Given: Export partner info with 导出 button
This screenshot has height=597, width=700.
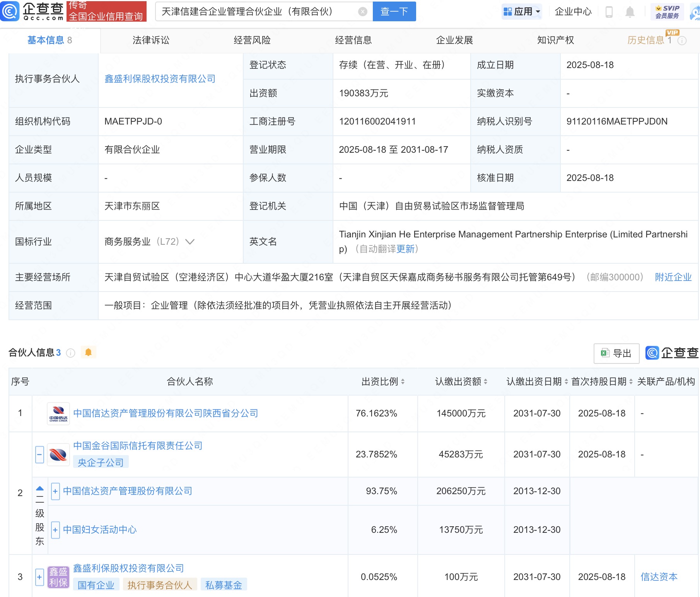Looking at the screenshot, I should (x=616, y=353).
